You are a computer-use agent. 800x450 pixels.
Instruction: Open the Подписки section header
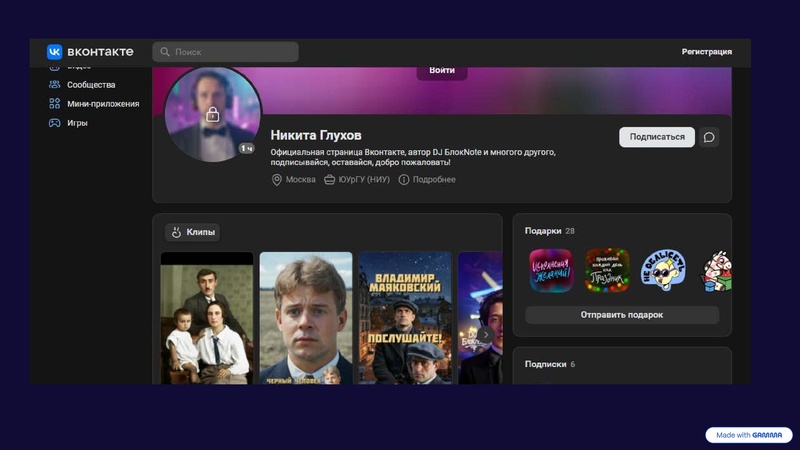(545, 364)
